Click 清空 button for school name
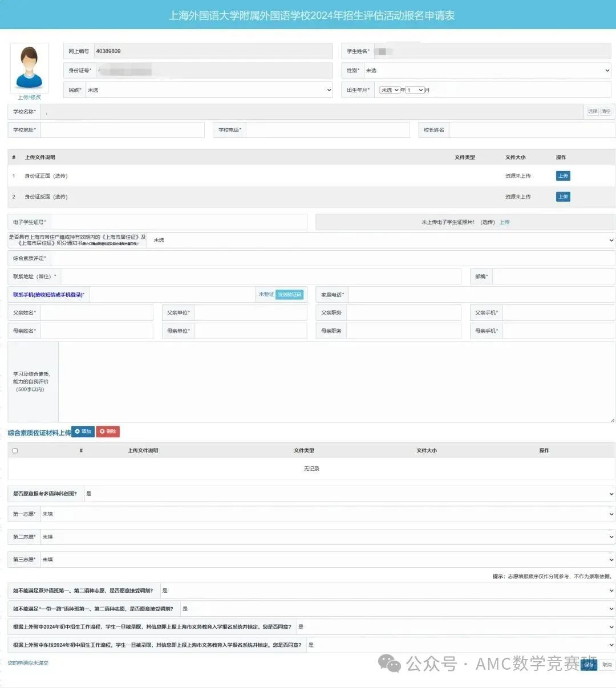 pos(606,112)
